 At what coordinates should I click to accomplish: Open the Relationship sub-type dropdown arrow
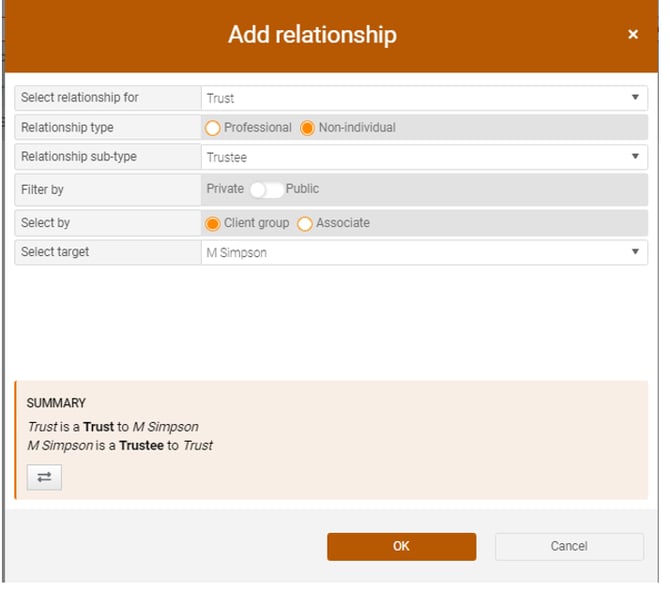coord(635,157)
